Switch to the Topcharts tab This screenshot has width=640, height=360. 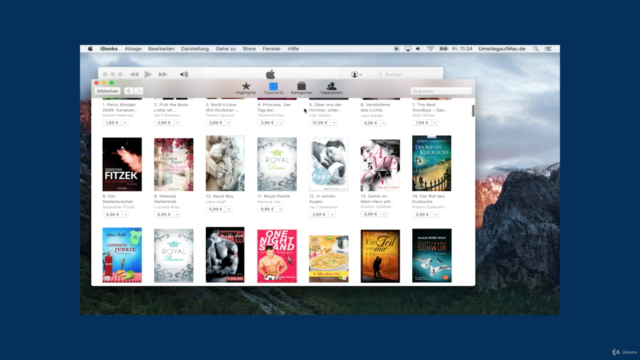[x=273, y=88]
